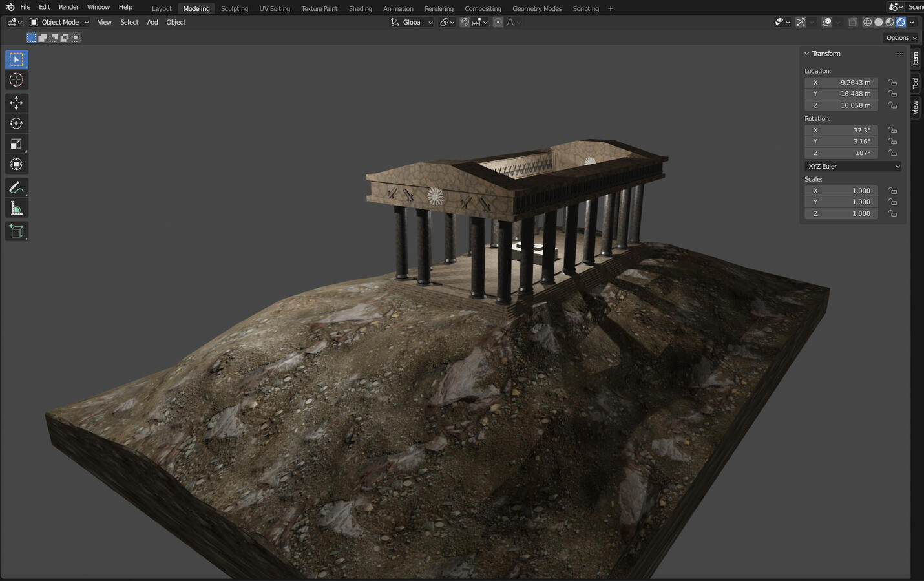Select the combined Transform tool
924x581 pixels.
pyautogui.click(x=16, y=165)
